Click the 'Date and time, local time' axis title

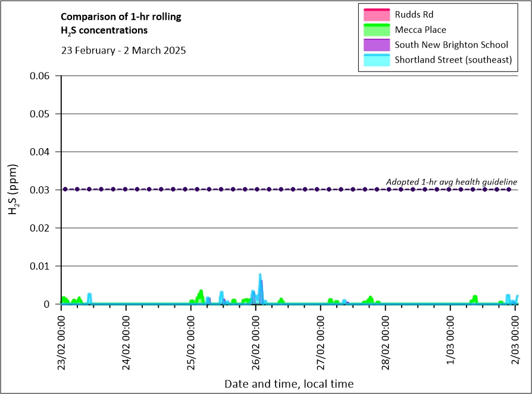(289, 384)
